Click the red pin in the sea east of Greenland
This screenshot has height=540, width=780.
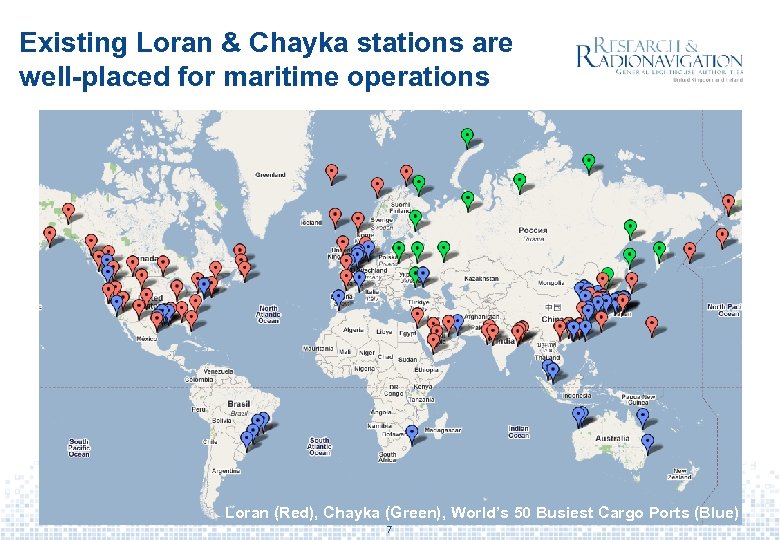coord(332,174)
